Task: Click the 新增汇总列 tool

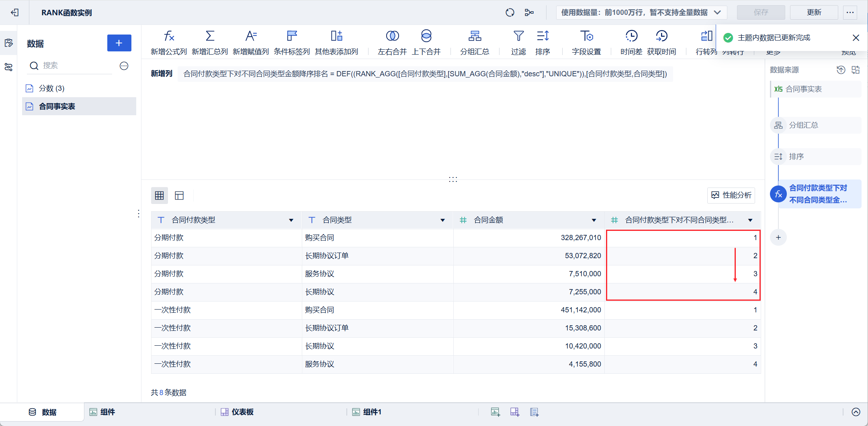Action: [210, 42]
